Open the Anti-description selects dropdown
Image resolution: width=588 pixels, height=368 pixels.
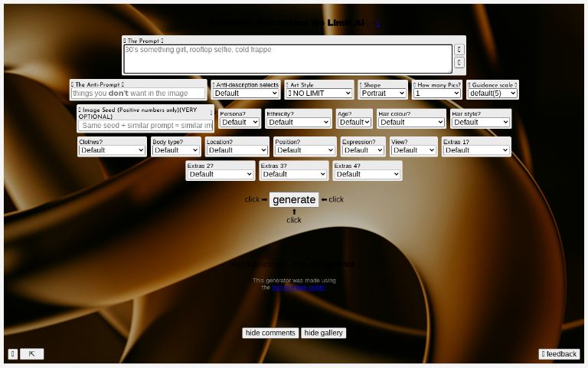point(246,94)
